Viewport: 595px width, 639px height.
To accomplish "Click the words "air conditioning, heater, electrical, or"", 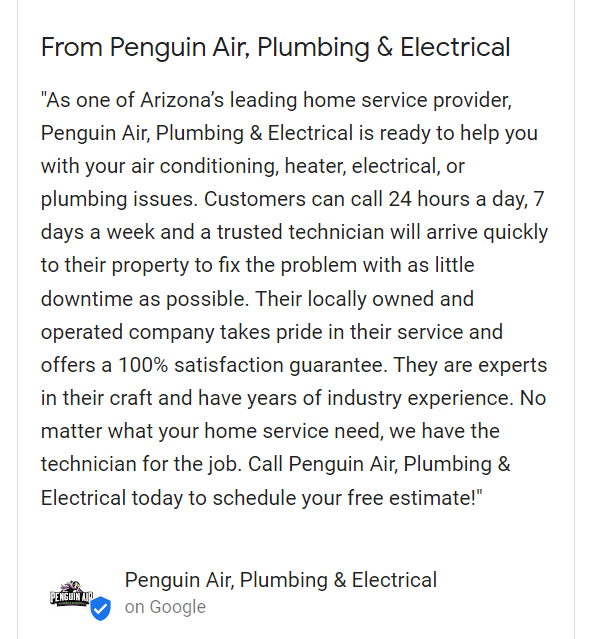I will coord(298,166).
